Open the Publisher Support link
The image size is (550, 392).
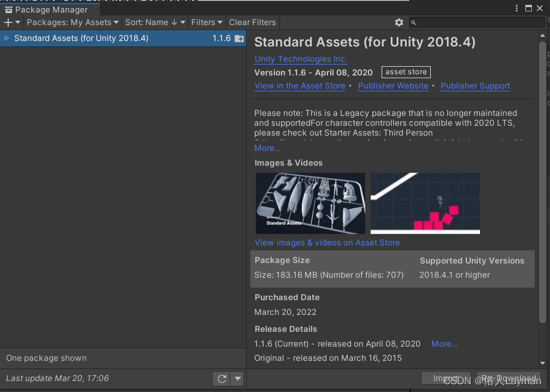(x=475, y=86)
